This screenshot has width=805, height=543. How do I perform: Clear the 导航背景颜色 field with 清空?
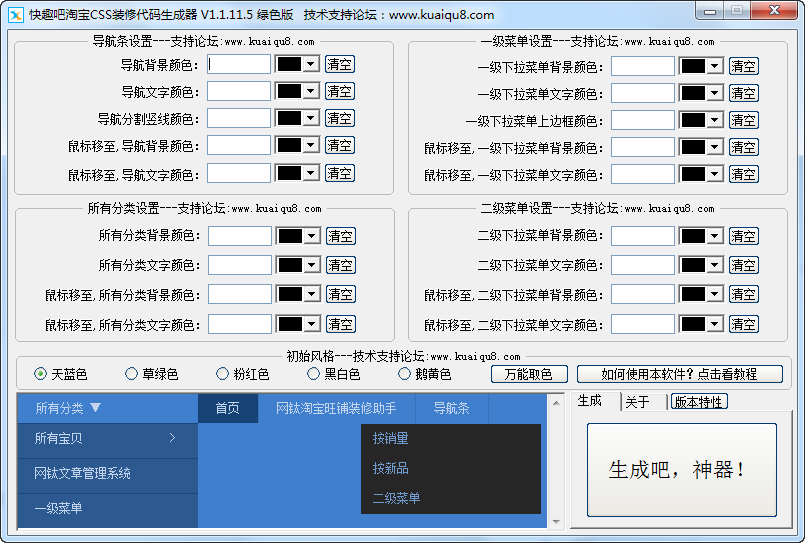click(339, 64)
